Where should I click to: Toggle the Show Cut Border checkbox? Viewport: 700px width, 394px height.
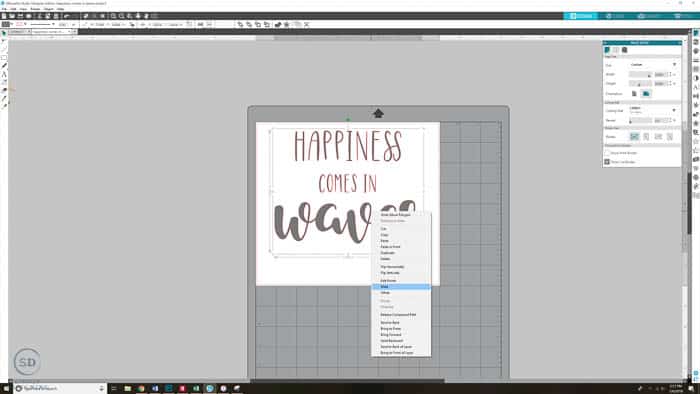(607, 162)
